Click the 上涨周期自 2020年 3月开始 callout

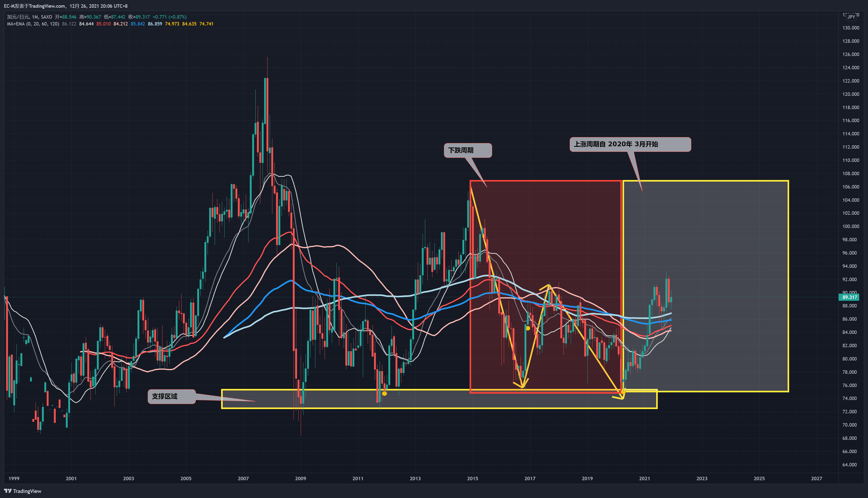click(630, 144)
